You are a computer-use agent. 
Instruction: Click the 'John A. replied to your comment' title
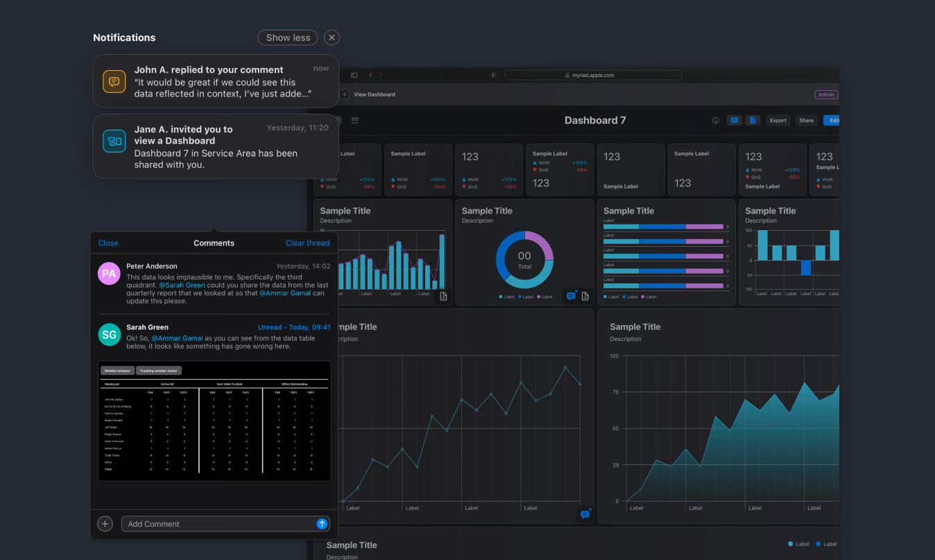[209, 70]
